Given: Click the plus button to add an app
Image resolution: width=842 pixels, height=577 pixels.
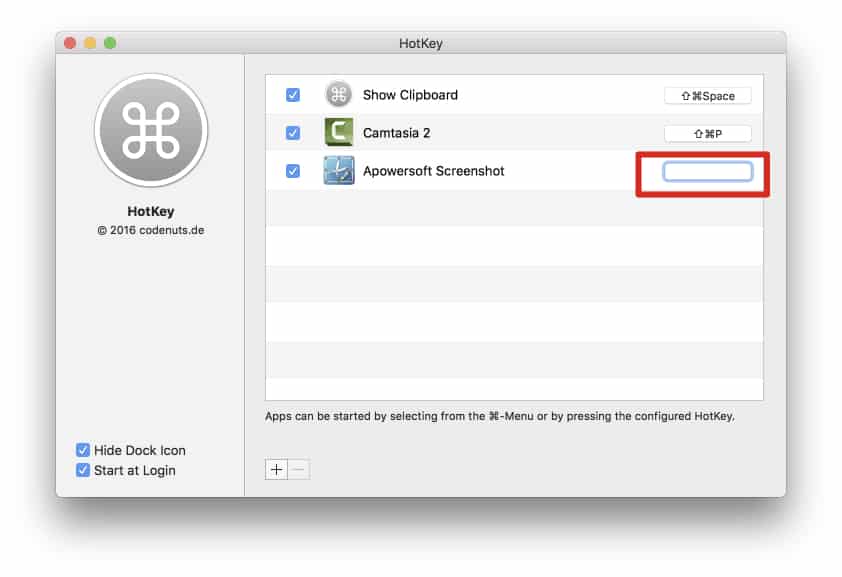Looking at the screenshot, I should pyautogui.click(x=276, y=470).
